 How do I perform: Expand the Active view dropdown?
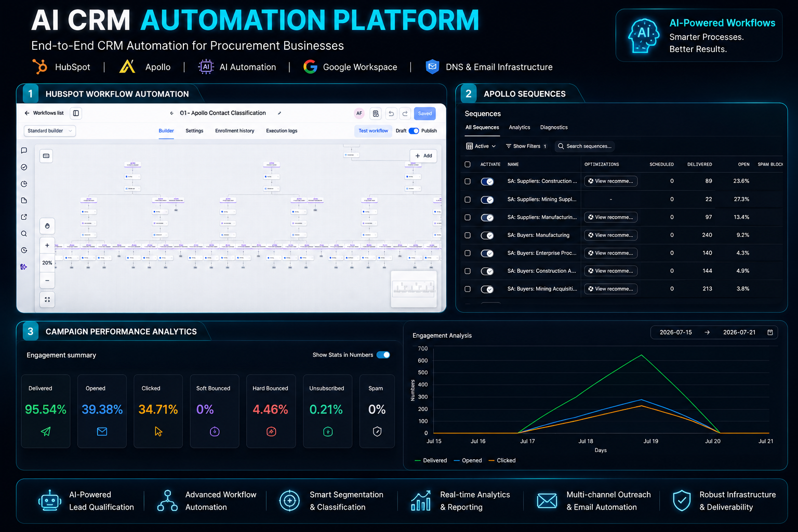click(481, 147)
